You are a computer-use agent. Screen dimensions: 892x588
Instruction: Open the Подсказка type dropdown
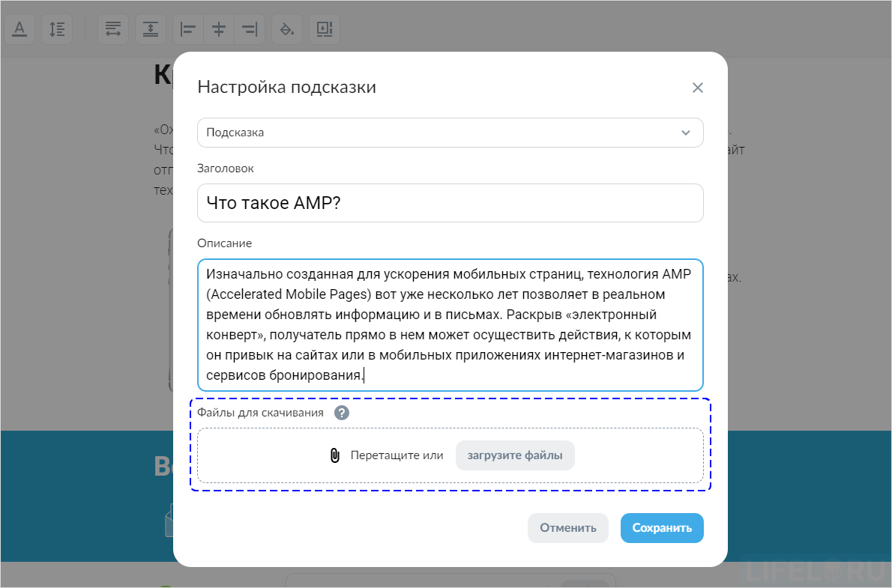point(450,133)
